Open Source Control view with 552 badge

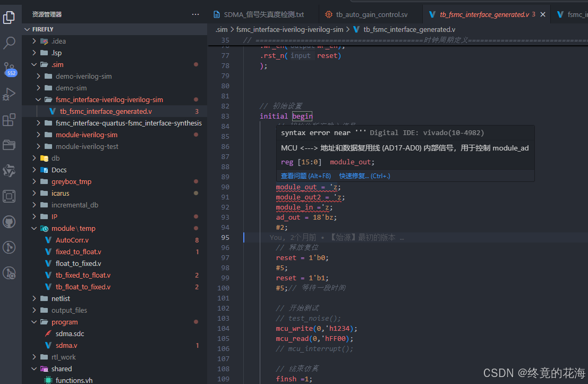tap(10, 69)
